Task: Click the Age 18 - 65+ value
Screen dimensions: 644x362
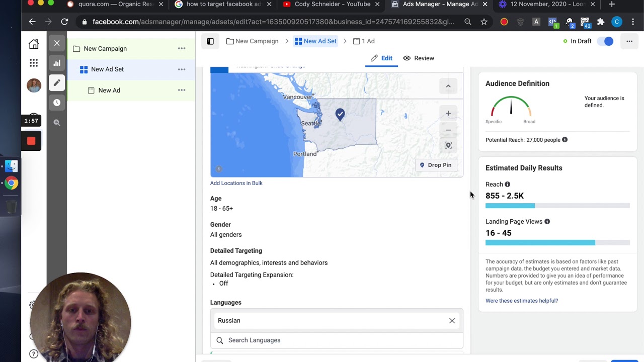Action: (221, 209)
